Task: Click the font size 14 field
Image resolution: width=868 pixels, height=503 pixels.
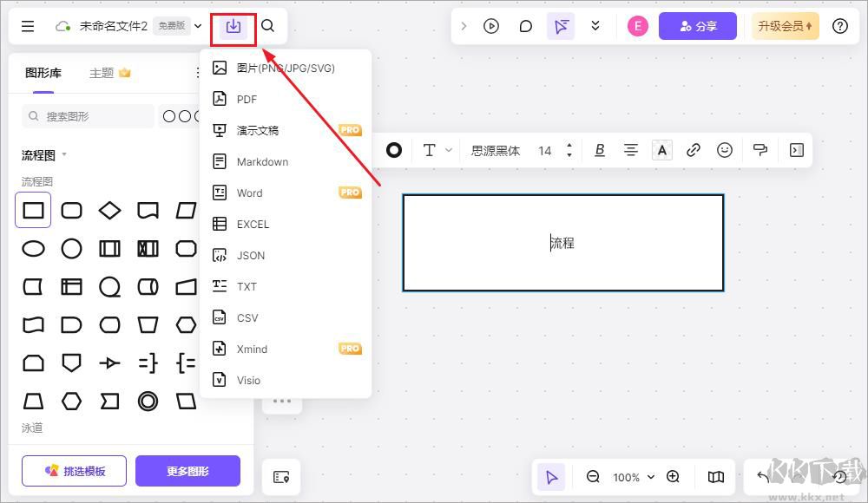Action: coord(545,151)
